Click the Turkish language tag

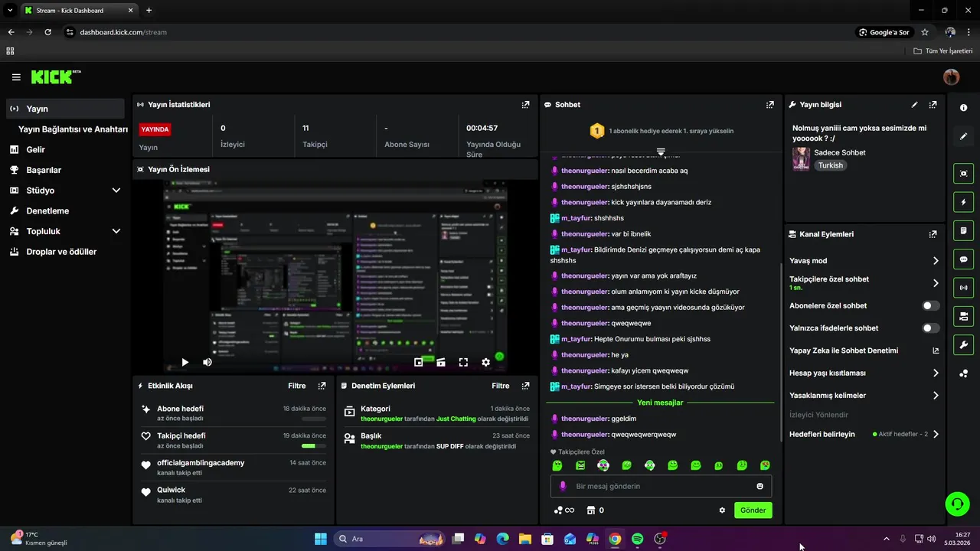point(831,165)
